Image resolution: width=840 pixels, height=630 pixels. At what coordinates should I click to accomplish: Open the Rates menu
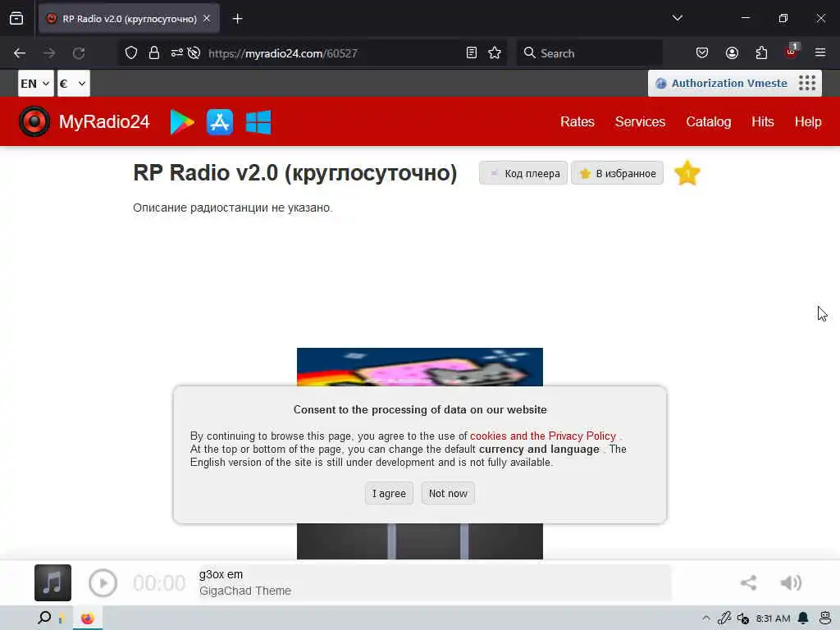click(x=577, y=121)
